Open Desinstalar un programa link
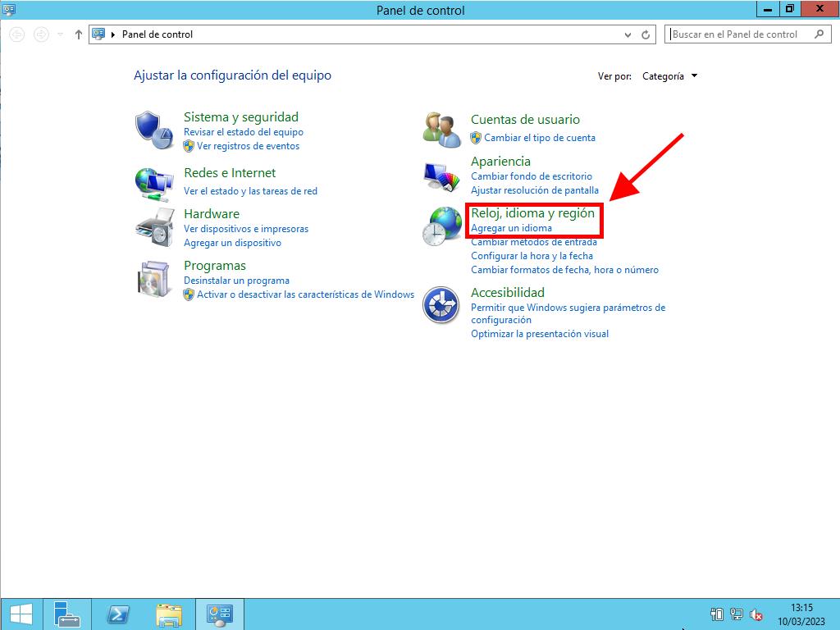 point(236,281)
